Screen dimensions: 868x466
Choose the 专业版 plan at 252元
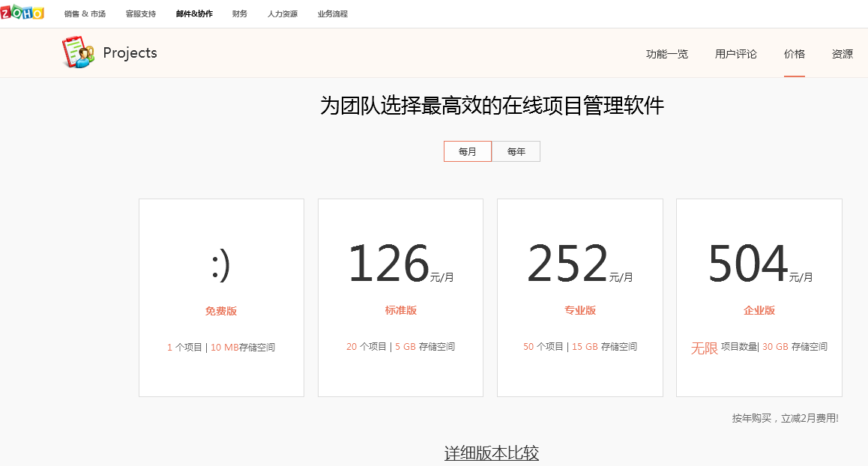point(580,310)
